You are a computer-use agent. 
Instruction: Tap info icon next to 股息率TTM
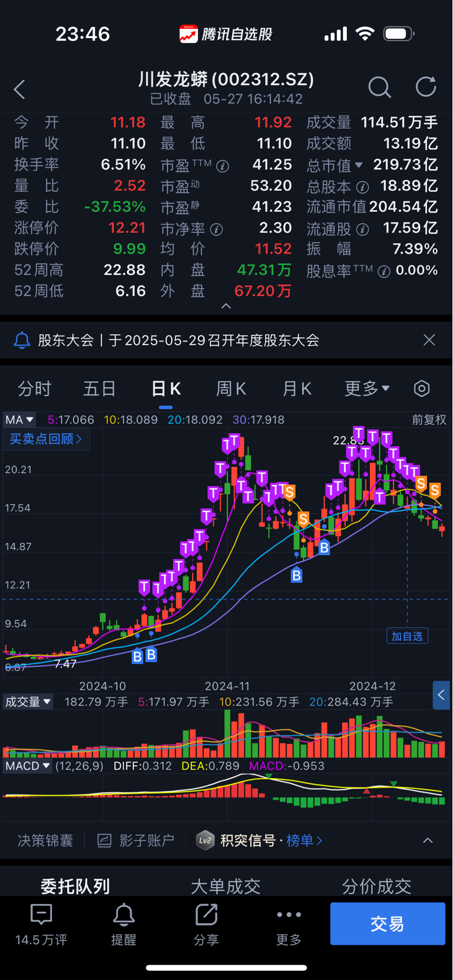pos(384,271)
